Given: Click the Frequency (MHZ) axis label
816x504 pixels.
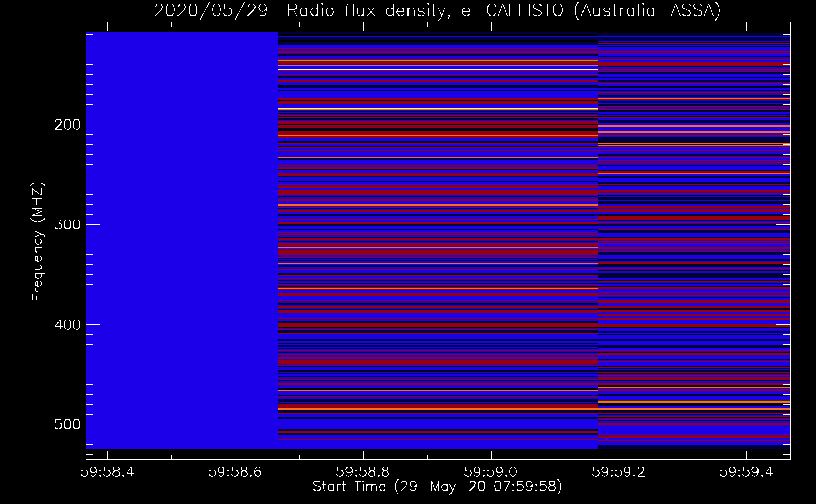Looking at the screenshot, I should (38, 242).
